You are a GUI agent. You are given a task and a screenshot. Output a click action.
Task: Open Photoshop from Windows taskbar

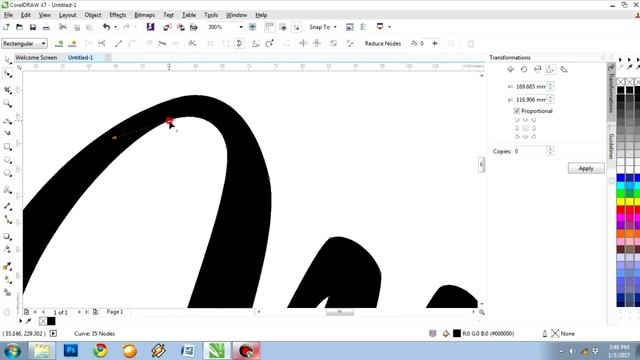71,351
